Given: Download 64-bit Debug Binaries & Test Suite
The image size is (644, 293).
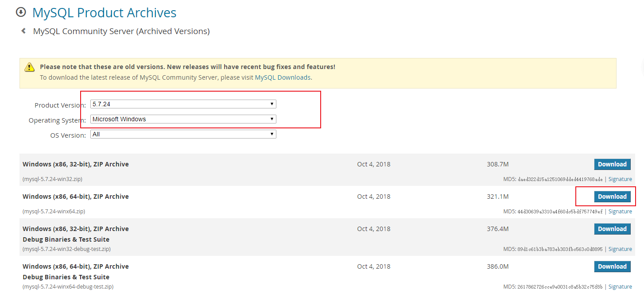Looking at the screenshot, I should pos(612,266).
